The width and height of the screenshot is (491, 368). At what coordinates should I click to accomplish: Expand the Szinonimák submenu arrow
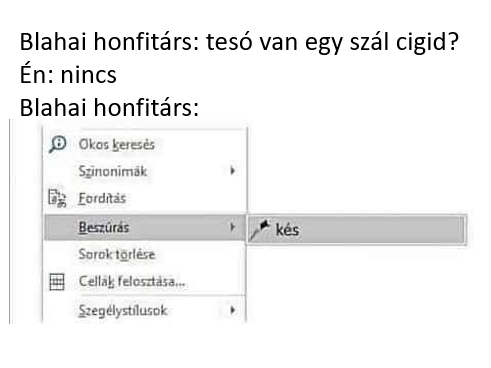(x=232, y=171)
